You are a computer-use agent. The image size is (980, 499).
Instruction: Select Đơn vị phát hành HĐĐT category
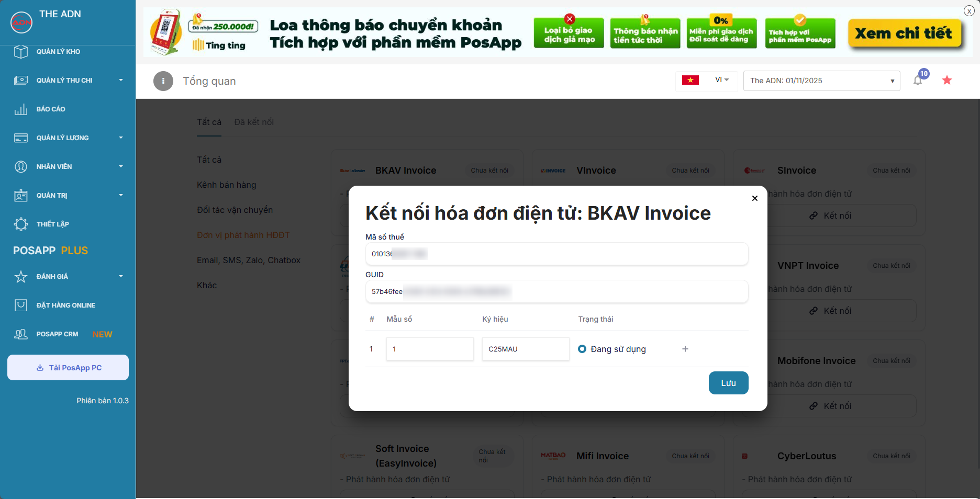(x=243, y=235)
